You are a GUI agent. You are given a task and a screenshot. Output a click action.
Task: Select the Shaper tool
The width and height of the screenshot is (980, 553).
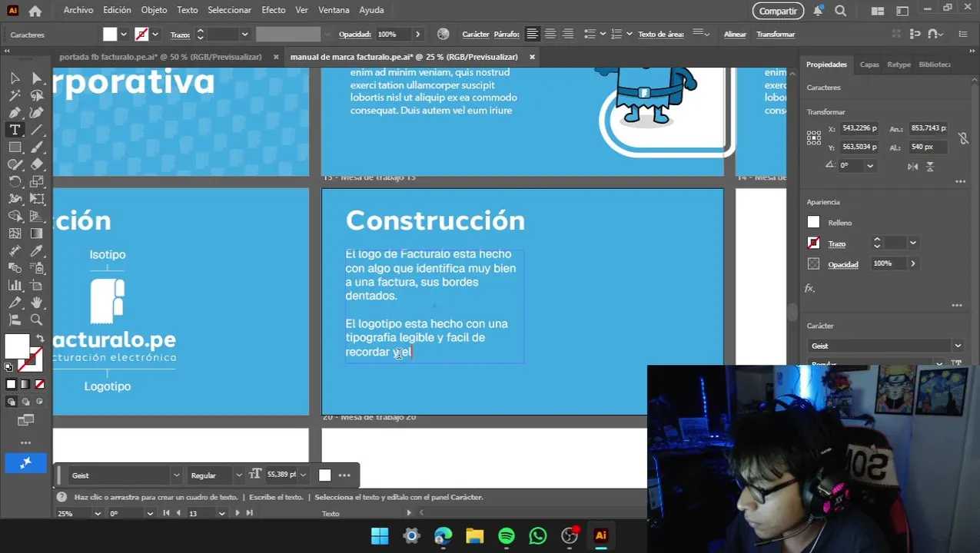[15, 164]
